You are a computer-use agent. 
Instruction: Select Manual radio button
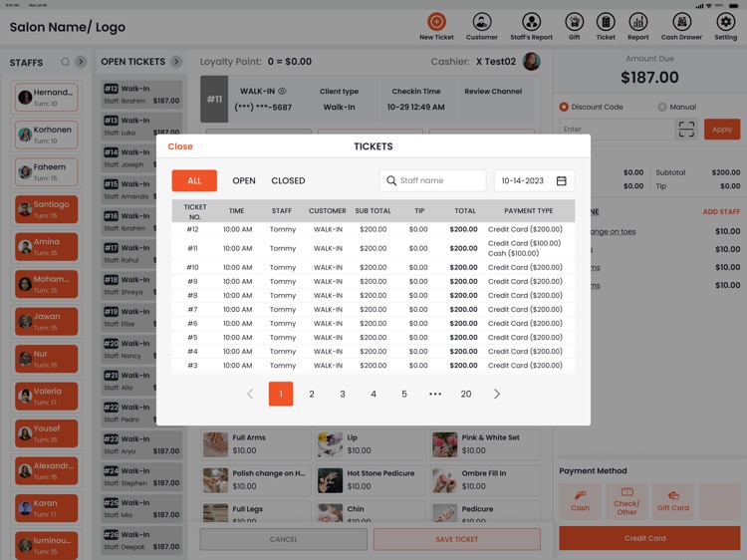(x=661, y=107)
